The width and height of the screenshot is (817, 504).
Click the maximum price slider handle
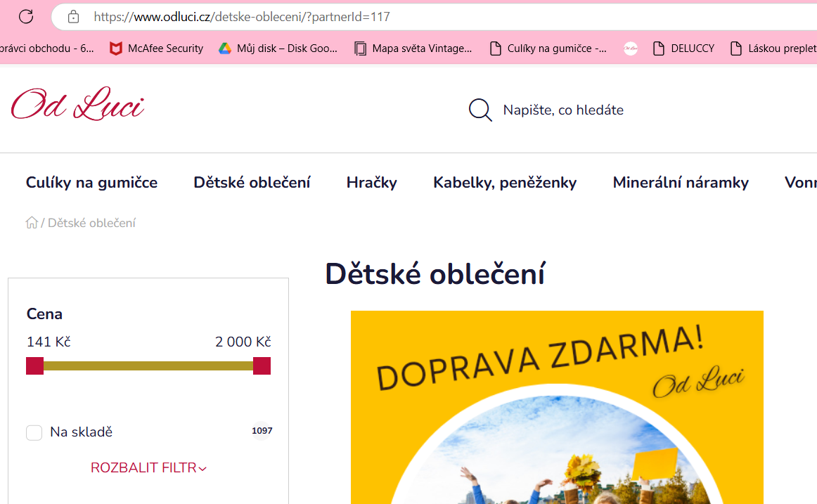click(262, 366)
